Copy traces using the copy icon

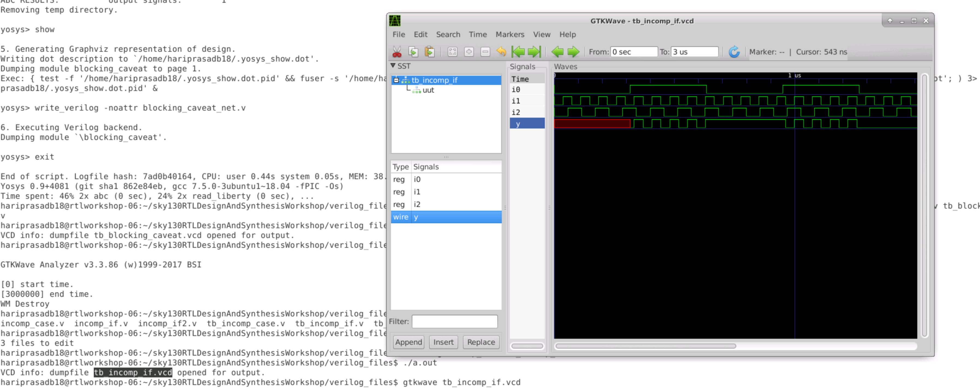(413, 52)
